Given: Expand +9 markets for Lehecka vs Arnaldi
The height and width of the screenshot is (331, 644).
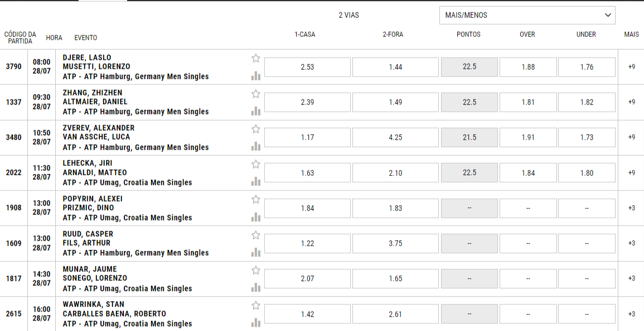Looking at the screenshot, I should (632, 172).
